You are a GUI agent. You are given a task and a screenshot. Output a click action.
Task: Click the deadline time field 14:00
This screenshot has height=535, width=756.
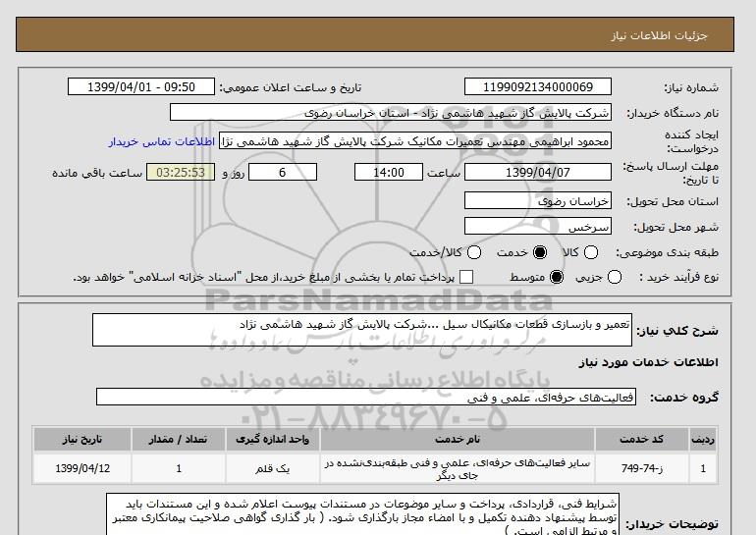click(x=389, y=172)
